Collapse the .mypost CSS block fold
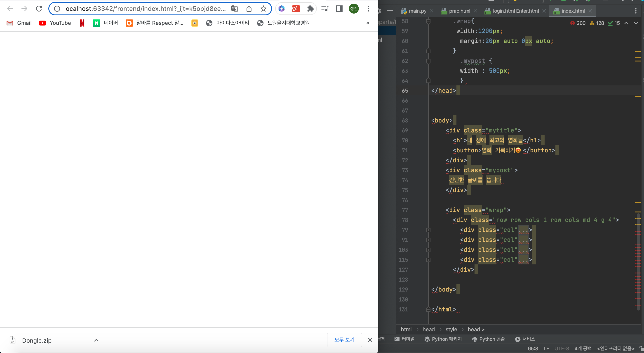The image size is (644, 353). tap(428, 61)
